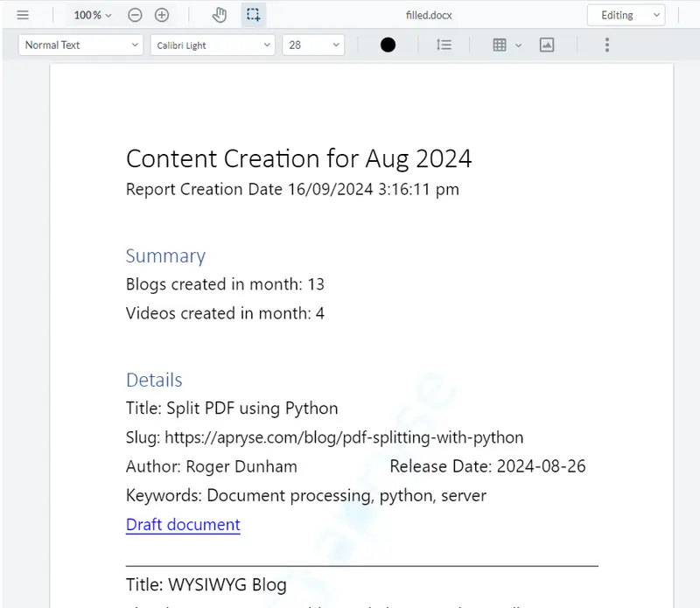Click the zoom in plus icon
This screenshot has height=608, width=700.
coord(162,15)
